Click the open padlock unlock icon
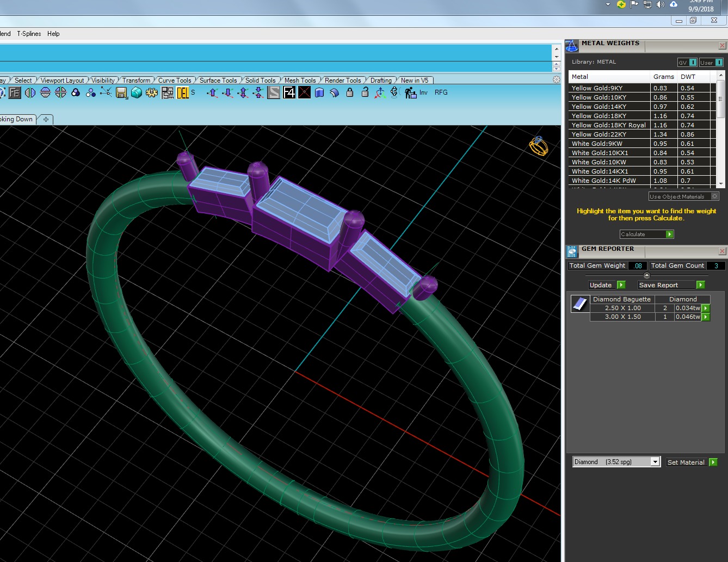 [x=365, y=92]
